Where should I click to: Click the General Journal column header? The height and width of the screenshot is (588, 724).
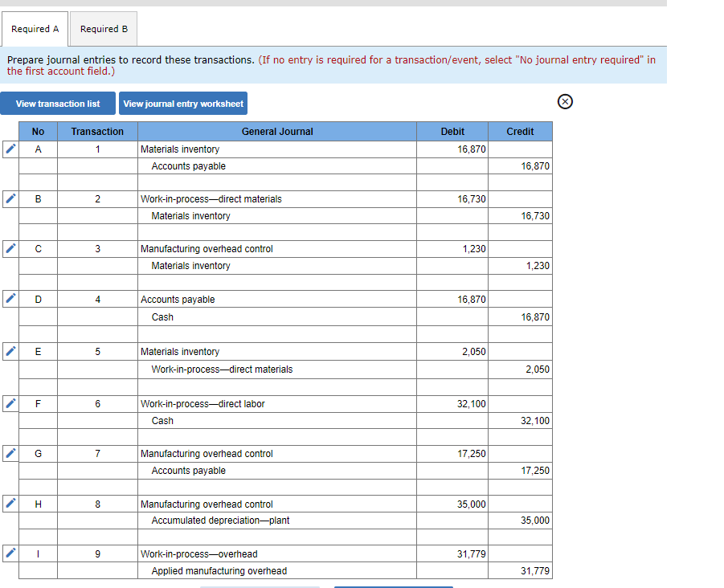coord(277,131)
